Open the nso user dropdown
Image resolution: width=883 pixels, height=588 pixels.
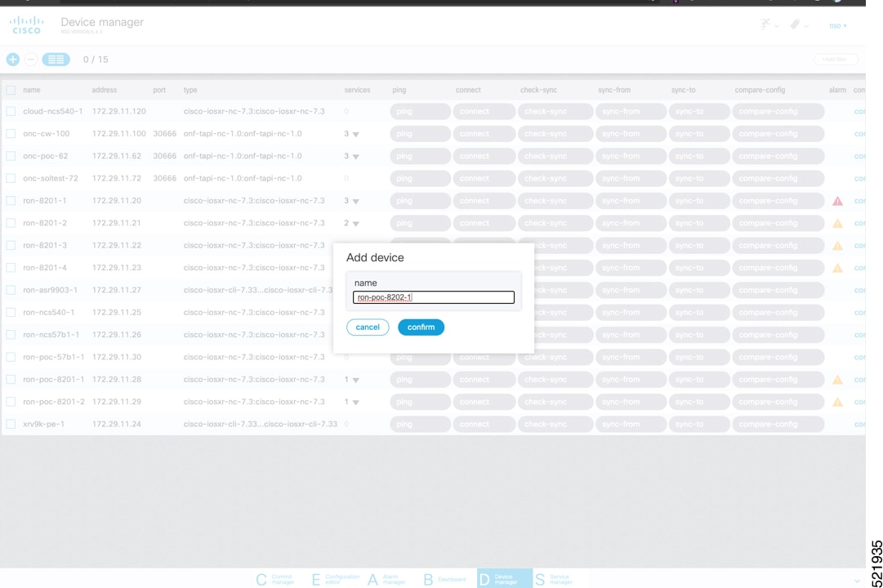pos(837,25)
